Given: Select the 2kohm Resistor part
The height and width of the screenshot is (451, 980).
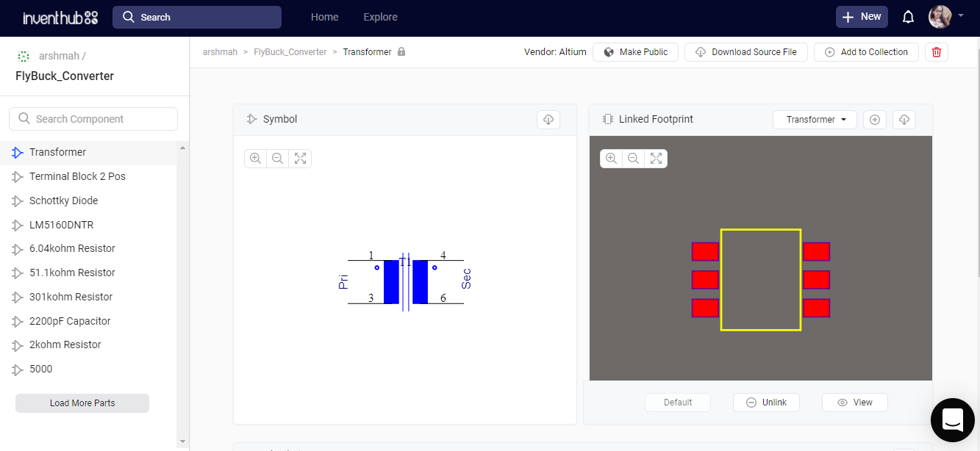Looking at the screenshot, I should pos(88,344).
